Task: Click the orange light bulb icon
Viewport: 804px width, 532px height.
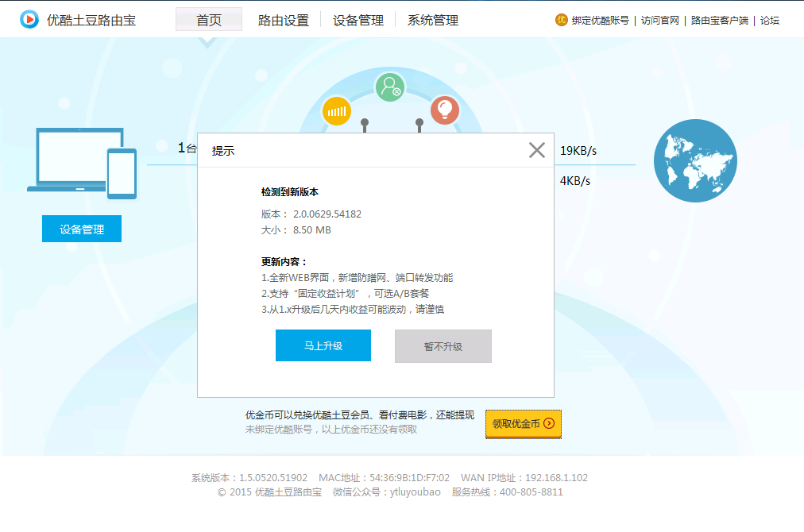Action: coord(445,110)
